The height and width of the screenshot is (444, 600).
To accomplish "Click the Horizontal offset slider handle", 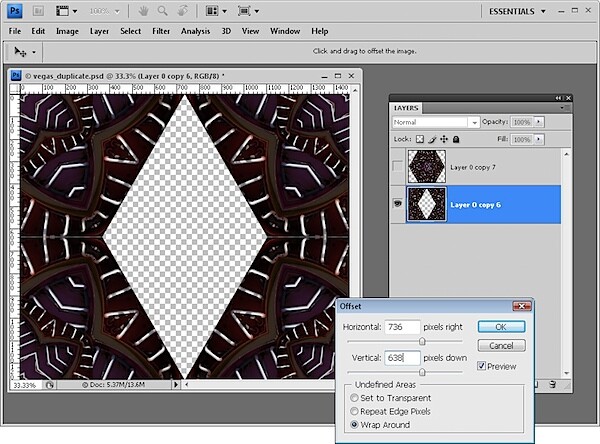I will [422, 341].
